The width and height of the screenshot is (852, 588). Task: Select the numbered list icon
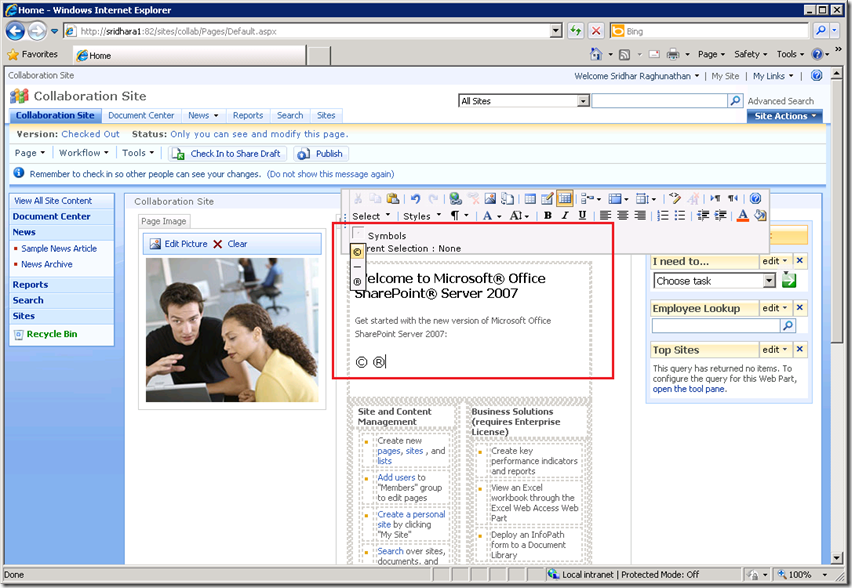point(661,215)
